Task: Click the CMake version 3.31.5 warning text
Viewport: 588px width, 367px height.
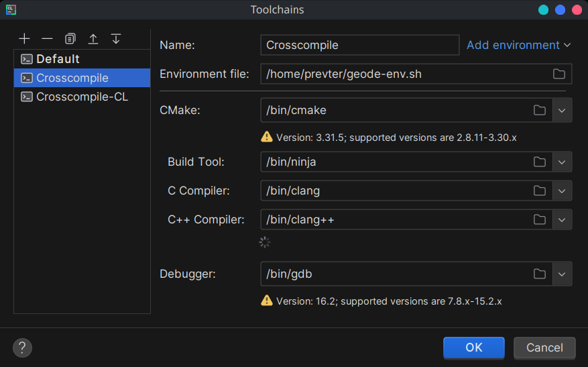Action: coord(396,138)
